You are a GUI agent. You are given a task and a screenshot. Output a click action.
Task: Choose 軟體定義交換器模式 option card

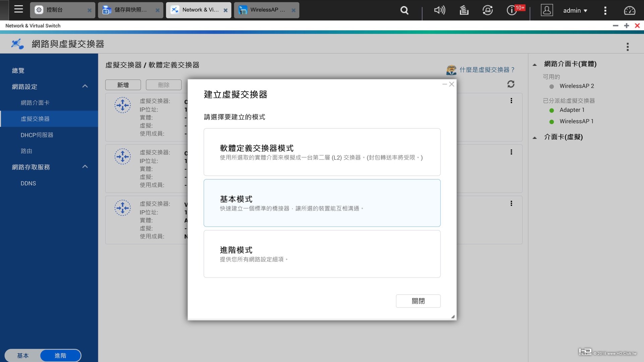(x=322, y=152)
